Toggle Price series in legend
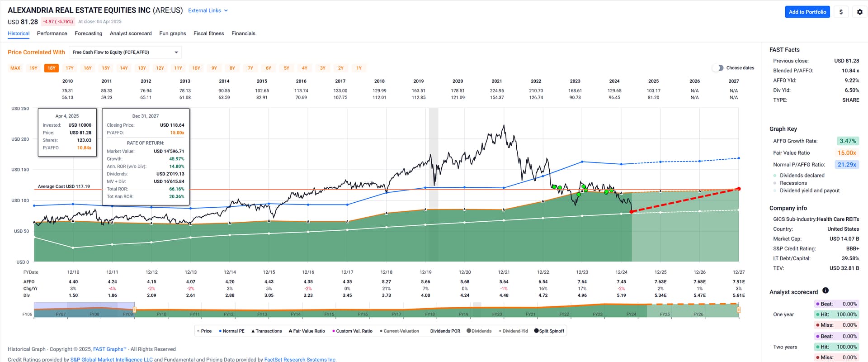Viewport: 868px width, 362px height. click(204, 331)
